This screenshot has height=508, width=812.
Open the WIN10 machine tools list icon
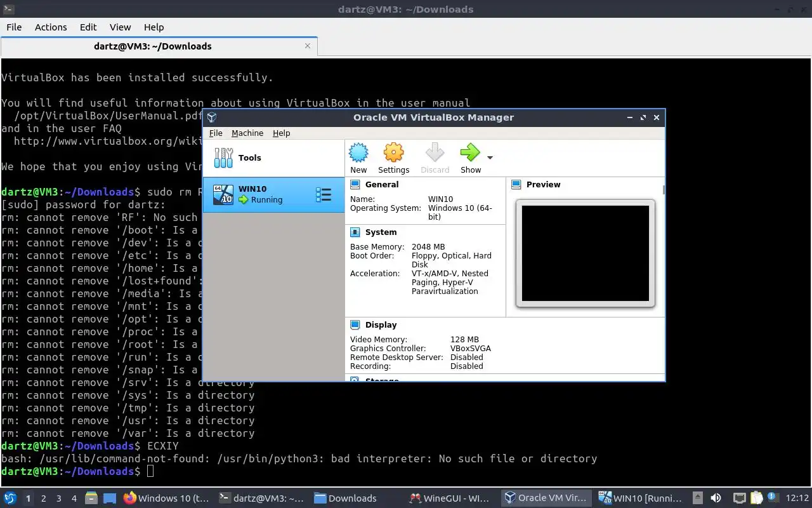pos(324,195)
